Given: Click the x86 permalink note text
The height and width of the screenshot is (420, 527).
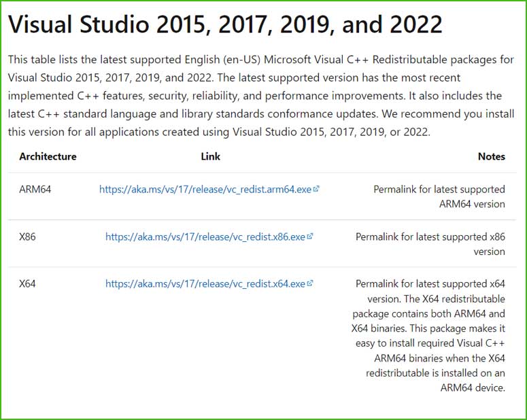Looking at the screenshot, I should [x=430, y=244].
